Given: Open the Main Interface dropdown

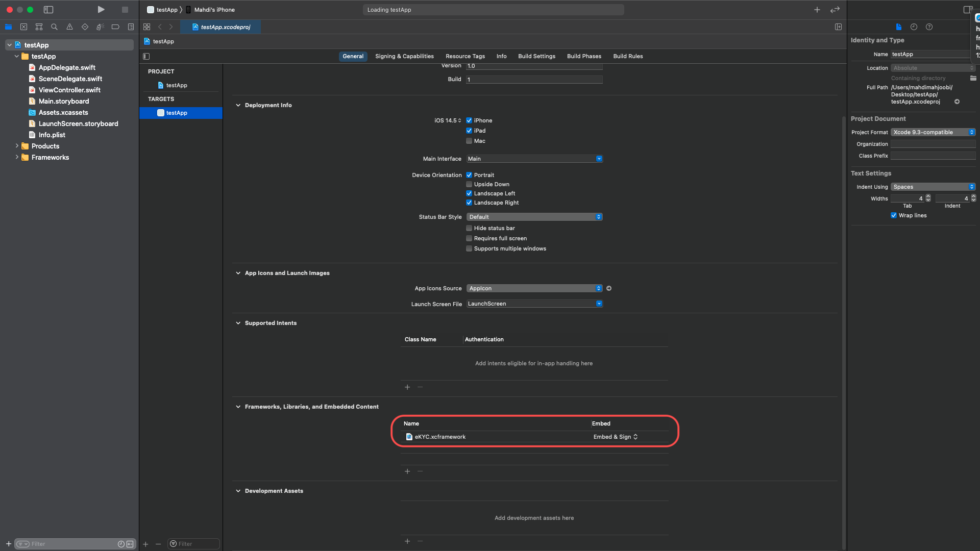Looking at the screenshot, I should pyautogui.click(x=598, y=158).
